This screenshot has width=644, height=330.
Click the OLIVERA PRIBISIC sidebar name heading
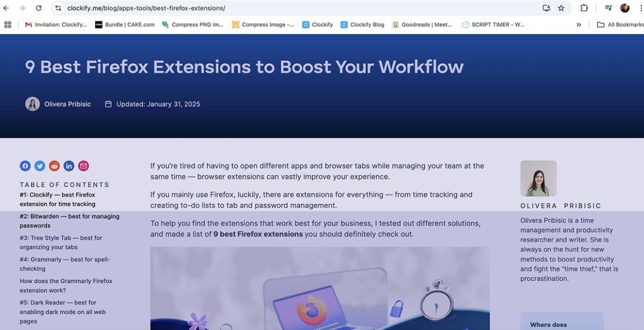tap(560, 206)
